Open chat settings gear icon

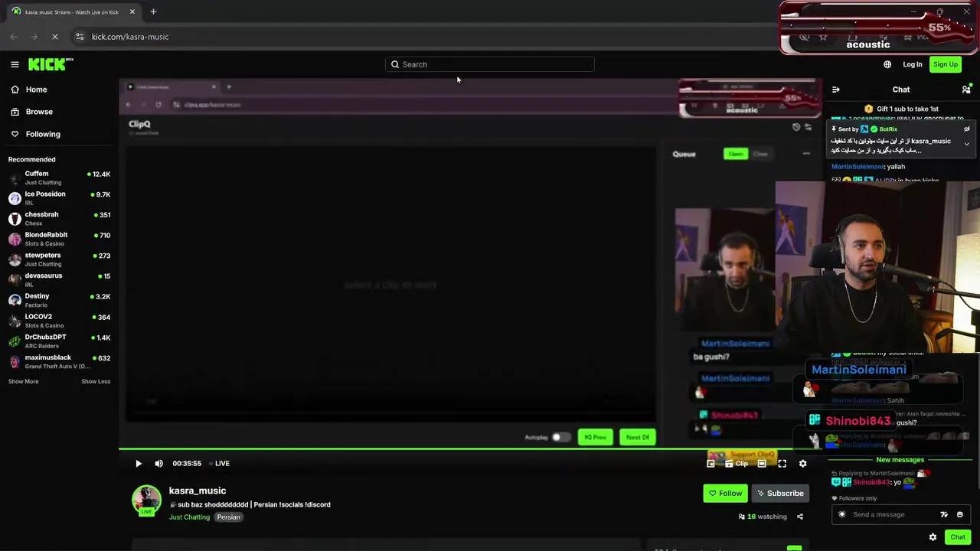click(933, 537)
